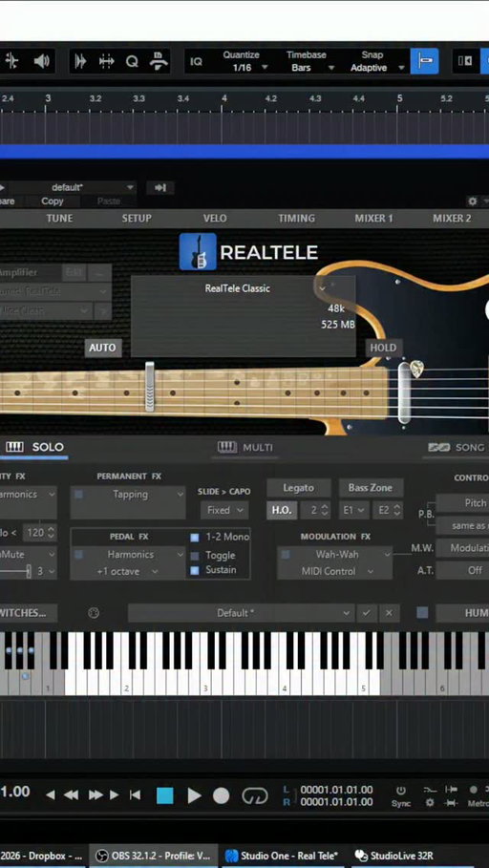This screenshot has width=489, height=868.
Task: Click the Copy button
Action: 53,201
